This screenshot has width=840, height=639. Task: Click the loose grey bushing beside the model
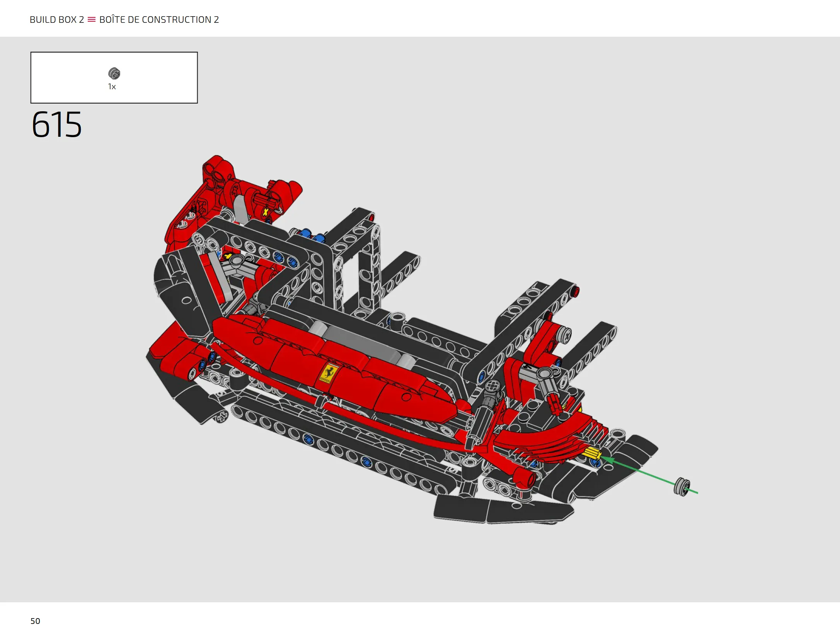click(682, 487)
